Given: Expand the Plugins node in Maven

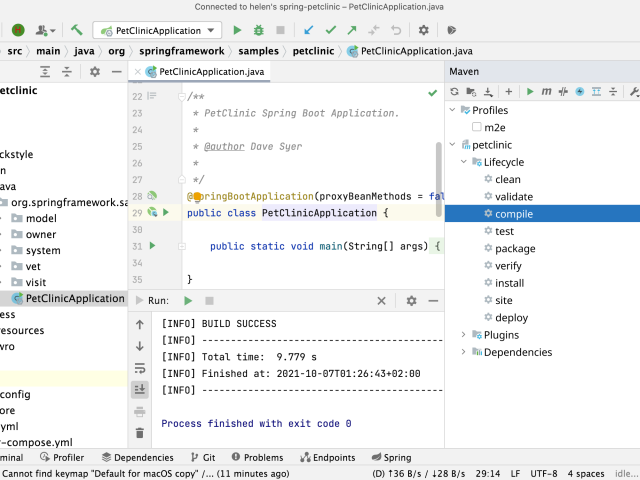Looking at the screenshot, I should [x=463, y=335].
